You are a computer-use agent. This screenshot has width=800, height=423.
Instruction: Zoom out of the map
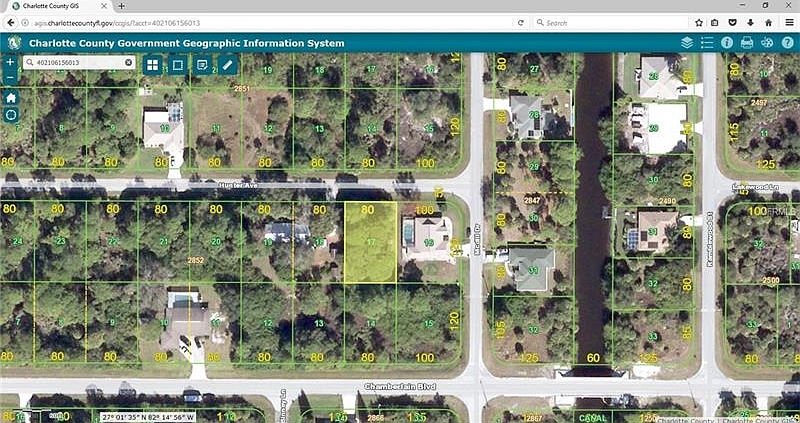10,78
